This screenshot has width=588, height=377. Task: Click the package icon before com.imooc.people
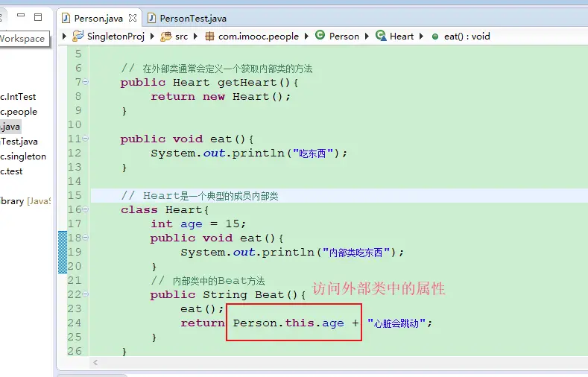(209, 37)
